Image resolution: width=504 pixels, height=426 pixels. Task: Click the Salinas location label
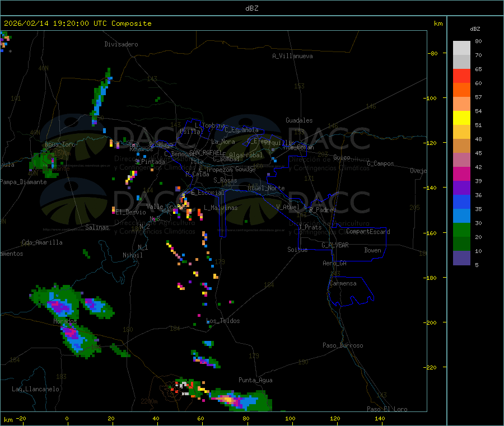(97, 227)
